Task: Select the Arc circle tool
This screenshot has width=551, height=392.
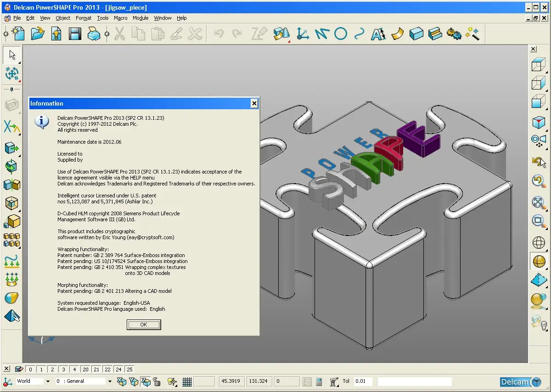Action: click(340, 34)
